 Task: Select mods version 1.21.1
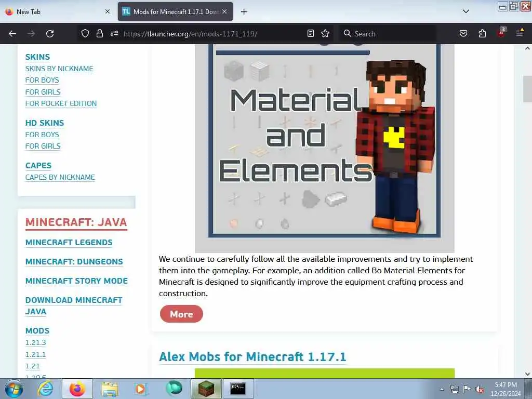(x=35, y=354)
